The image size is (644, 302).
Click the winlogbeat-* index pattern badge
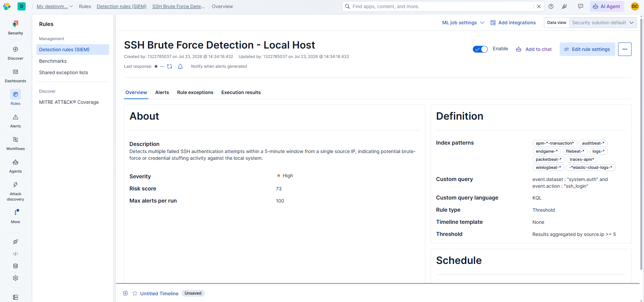point(548,168)
